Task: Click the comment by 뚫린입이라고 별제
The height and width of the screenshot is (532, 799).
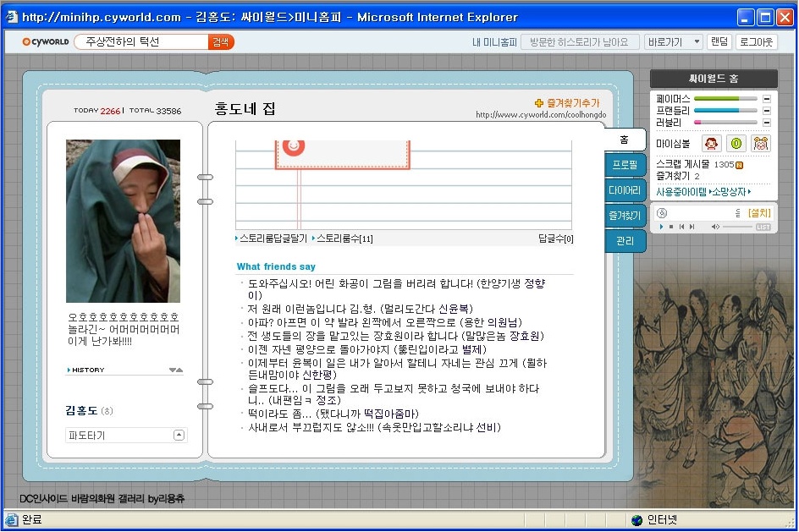Action: click(x=366, y=350)
